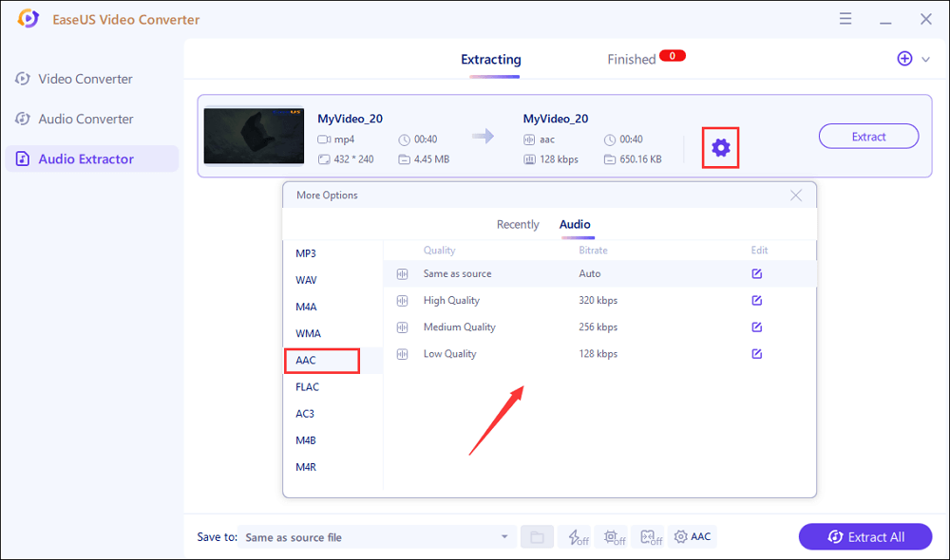Open the hamburger menu in title bar
The height and width of the screenshot is (560, 950).
click(x=845, y=19)
